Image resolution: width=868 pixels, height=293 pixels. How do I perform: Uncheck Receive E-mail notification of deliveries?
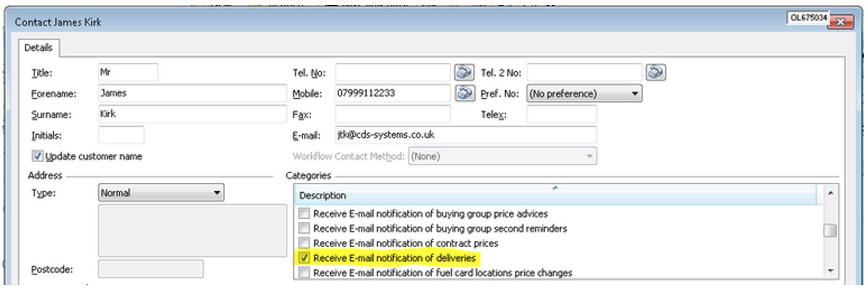pyautogui.click(x=304, y=258)
